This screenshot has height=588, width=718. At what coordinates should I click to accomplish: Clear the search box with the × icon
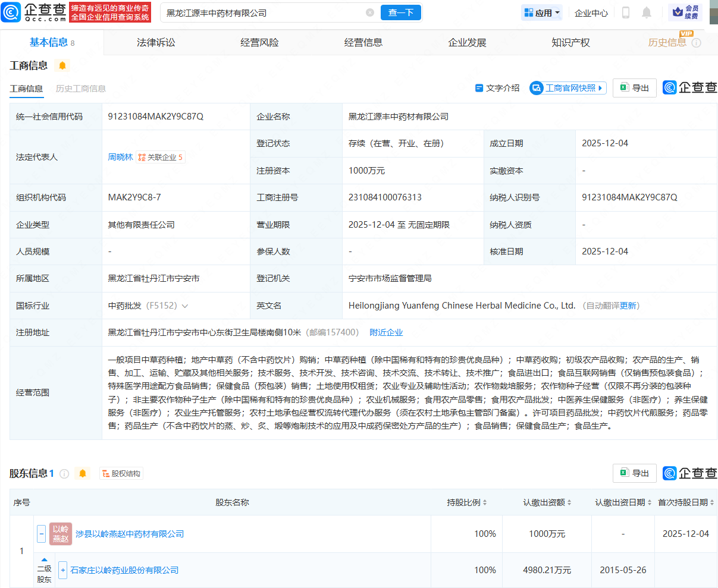tap(371, 12)
